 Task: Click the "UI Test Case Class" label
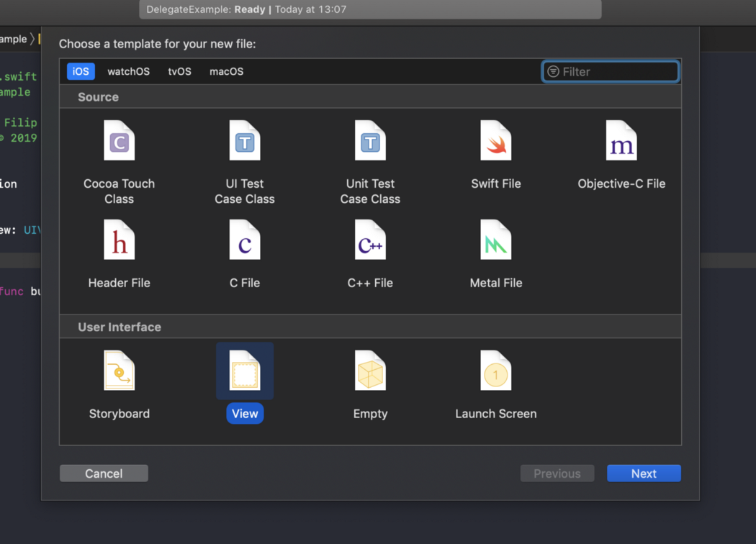point(245,191)
